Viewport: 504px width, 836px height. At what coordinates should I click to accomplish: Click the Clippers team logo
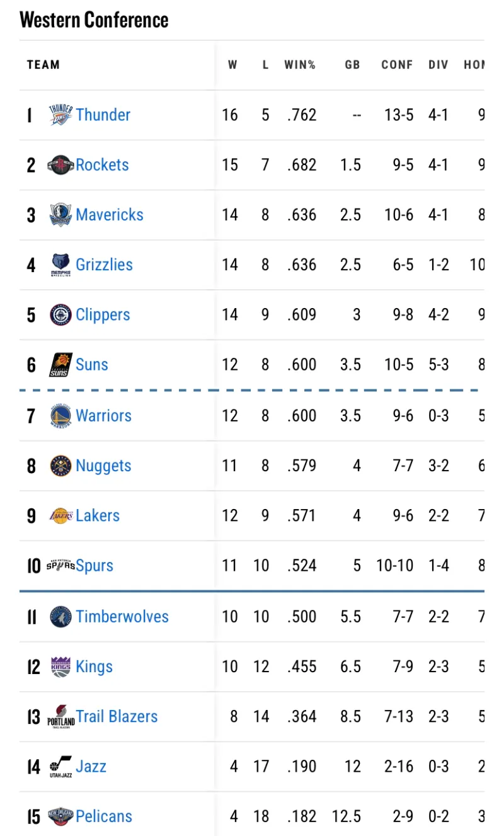61,315
